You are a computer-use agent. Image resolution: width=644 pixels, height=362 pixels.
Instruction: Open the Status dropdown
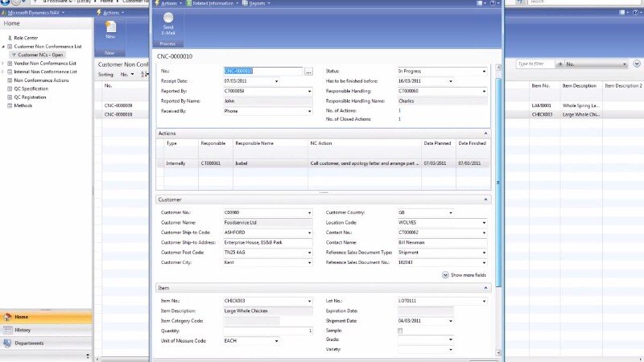click(484, 72)
